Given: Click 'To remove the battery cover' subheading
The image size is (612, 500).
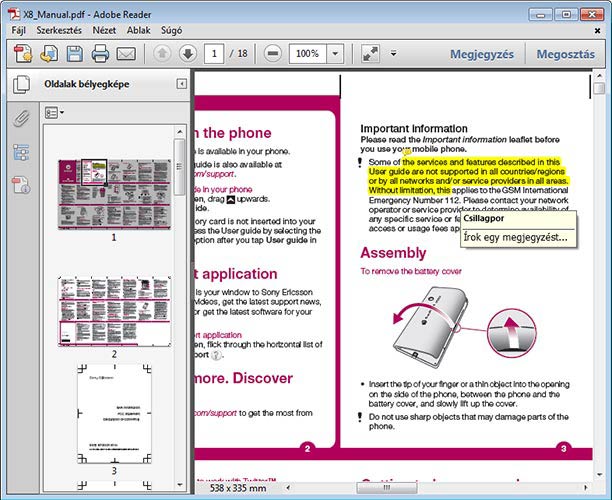Looking at the screenshot, I should tap(411, 271).
